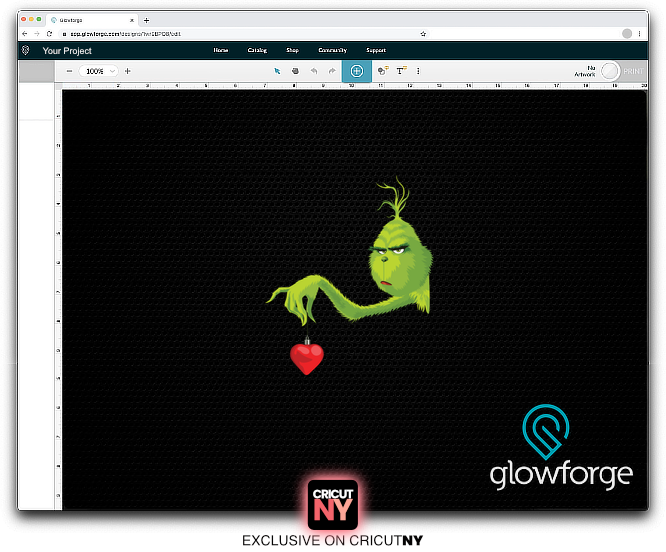Open the Support menu item
This screenshot has width=666, height=552.
coord(376,50)
